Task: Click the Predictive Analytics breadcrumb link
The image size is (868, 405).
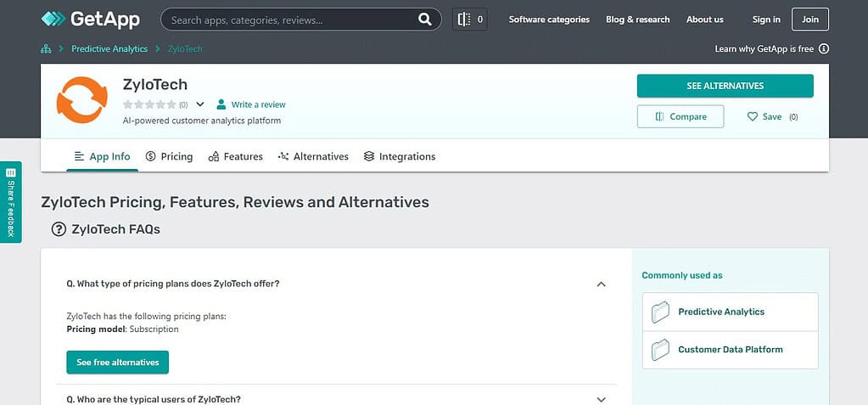Action: (x=109, y=48)
